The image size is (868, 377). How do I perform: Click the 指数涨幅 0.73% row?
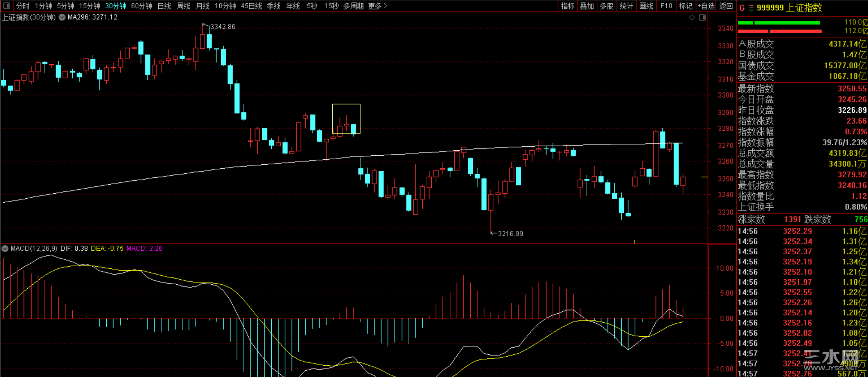[802, 132]
